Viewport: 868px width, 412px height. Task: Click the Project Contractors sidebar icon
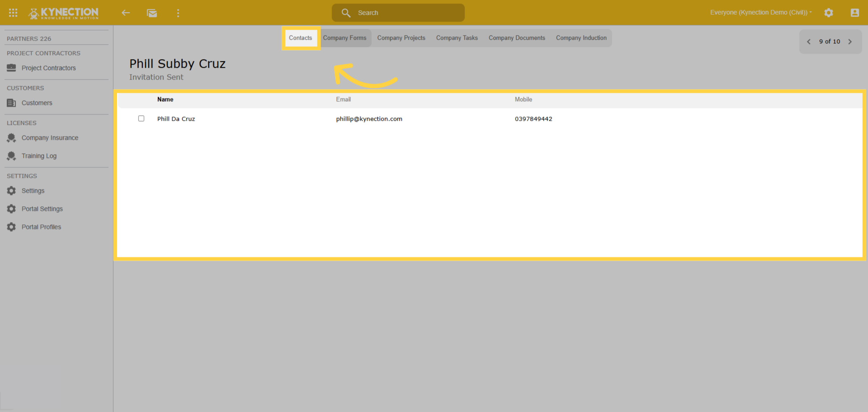point(12,68)
